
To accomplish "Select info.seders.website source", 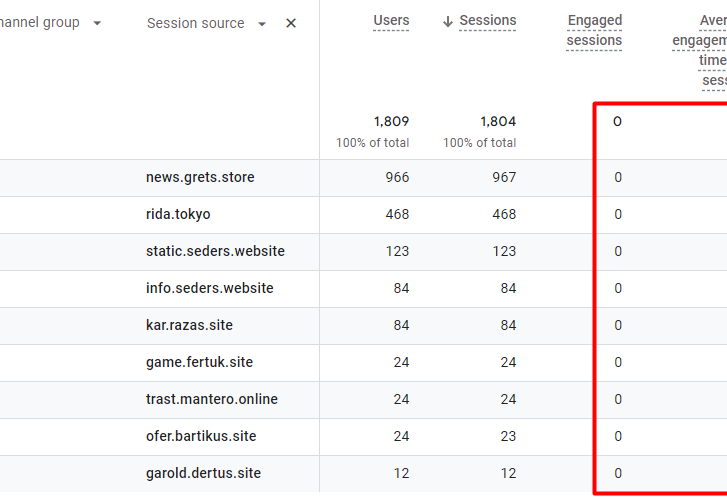I will click(210, 288).
